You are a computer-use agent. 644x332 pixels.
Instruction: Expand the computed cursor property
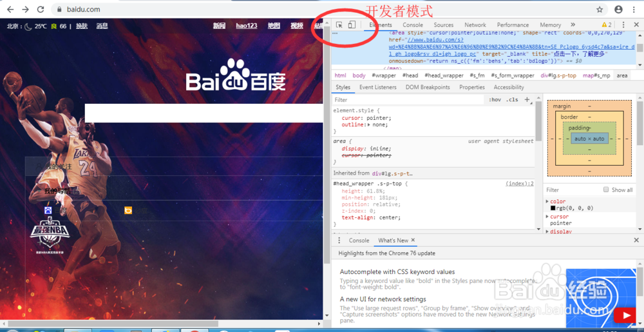tap(547, 217)
